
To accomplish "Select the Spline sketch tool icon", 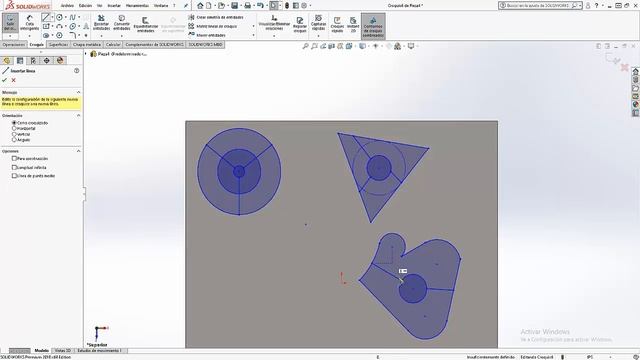I will click(73, 17).
